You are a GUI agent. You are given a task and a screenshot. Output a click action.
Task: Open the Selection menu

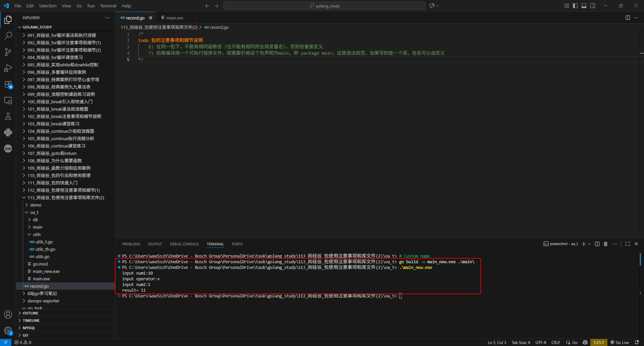click(48, 6)
